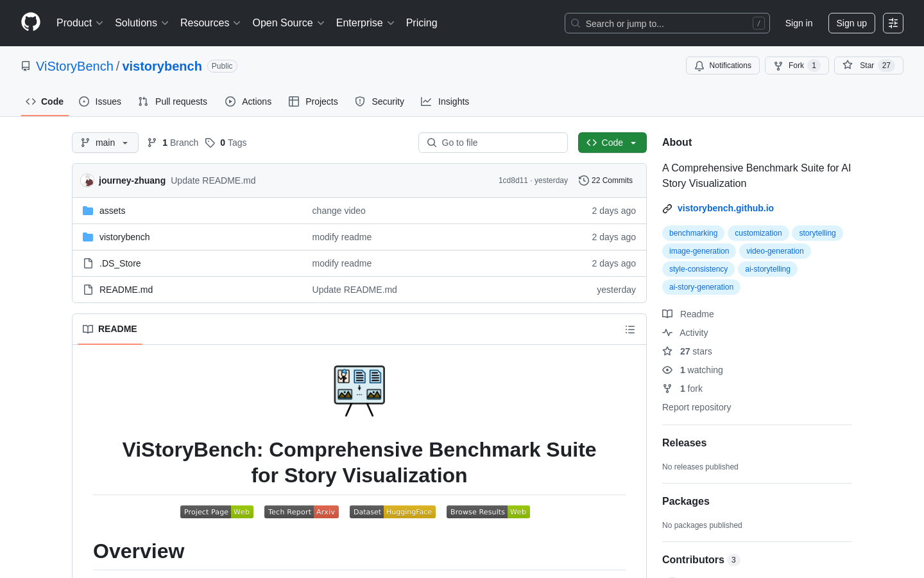This screenshot has width=924, height=578.
Task: Click the Search or jump to field
Action: point(667,23)
